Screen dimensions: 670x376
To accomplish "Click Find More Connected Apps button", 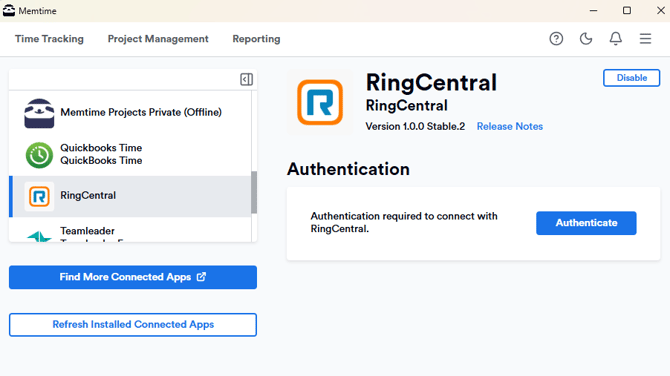I will tap(133, 277).
